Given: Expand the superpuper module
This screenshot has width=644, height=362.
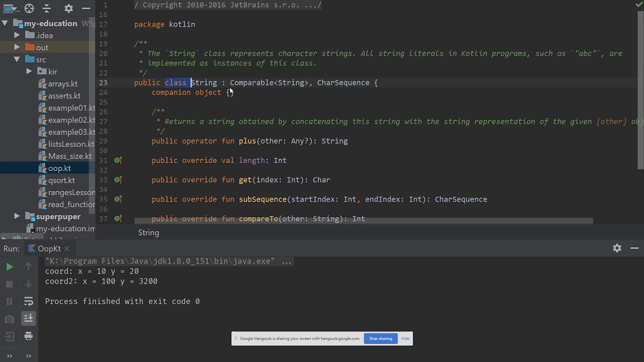Looking at the screenshot, I should pos(17,216).
